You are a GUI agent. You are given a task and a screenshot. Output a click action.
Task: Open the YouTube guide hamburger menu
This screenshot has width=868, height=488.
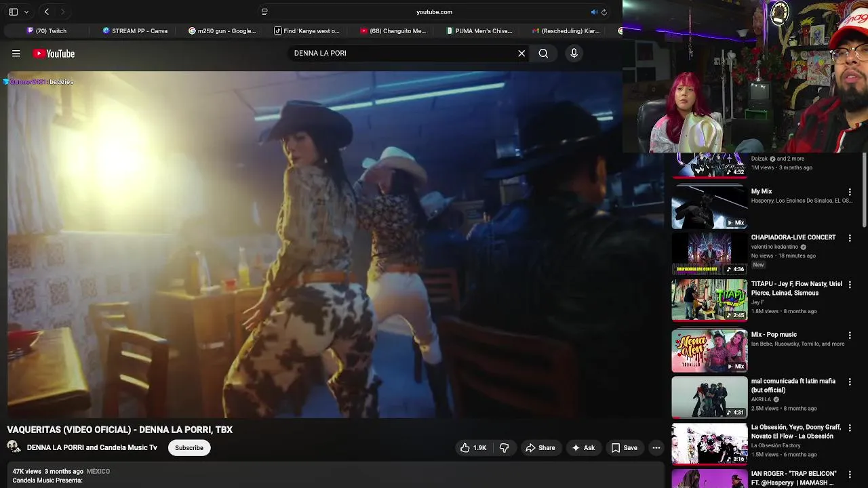click(16, 54)
